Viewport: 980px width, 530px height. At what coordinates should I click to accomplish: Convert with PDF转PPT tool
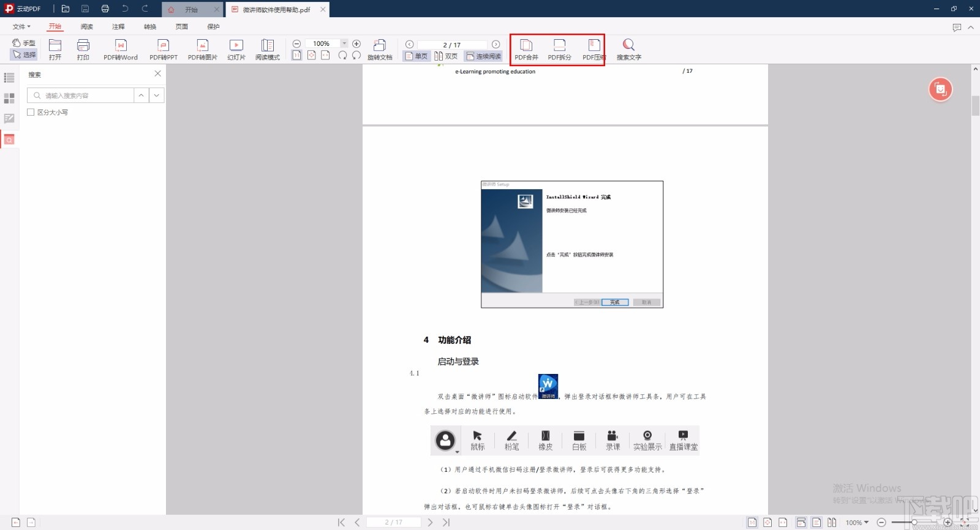pos(164,50)
